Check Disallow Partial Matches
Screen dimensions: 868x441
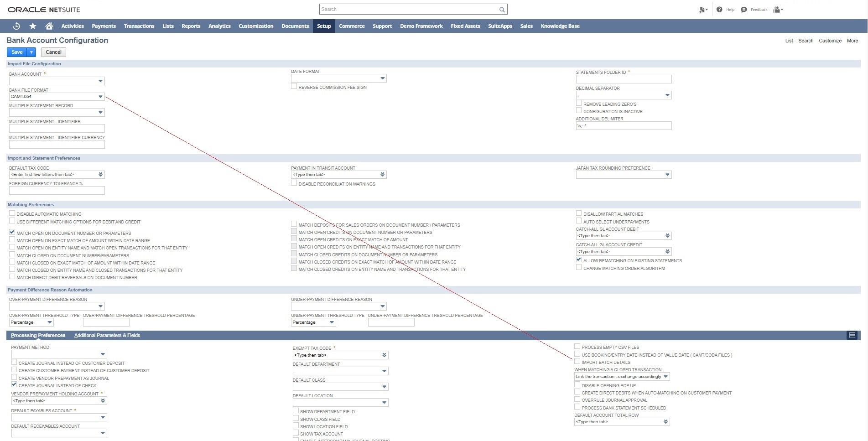[x=579, y=213]
